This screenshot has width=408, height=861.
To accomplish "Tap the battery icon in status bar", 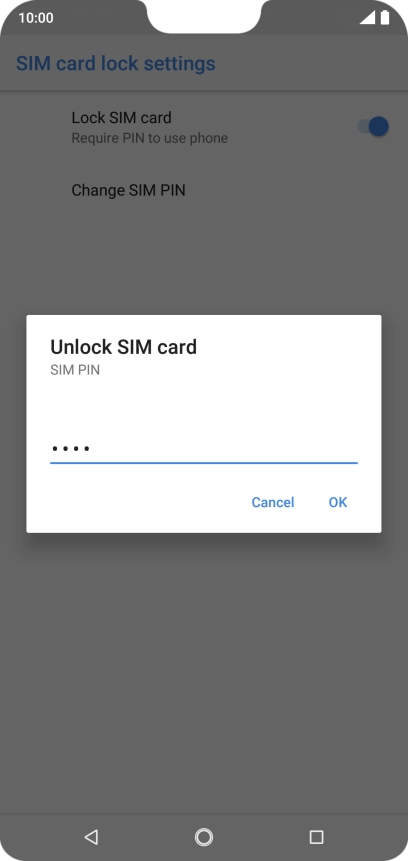I will (x=385, y=18).
